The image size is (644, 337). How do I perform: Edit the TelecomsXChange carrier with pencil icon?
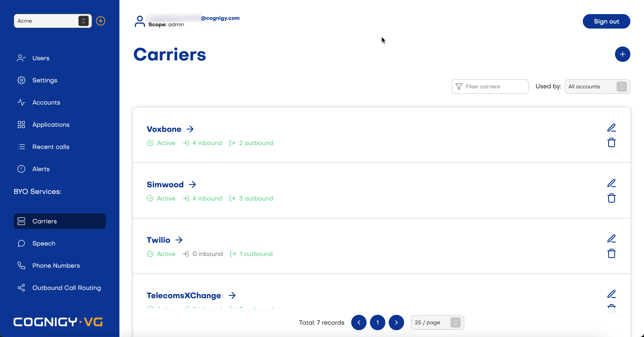pos(612,294)
